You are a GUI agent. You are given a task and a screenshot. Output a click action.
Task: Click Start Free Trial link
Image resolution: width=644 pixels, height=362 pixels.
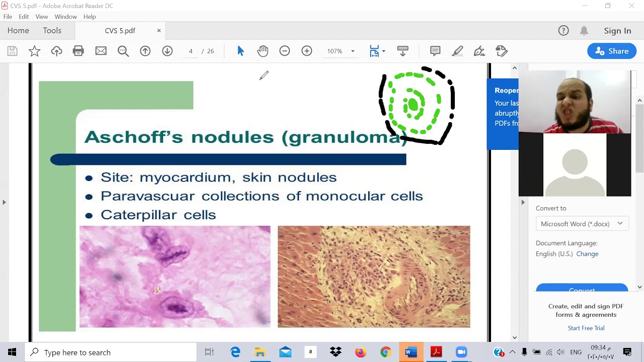586,328
